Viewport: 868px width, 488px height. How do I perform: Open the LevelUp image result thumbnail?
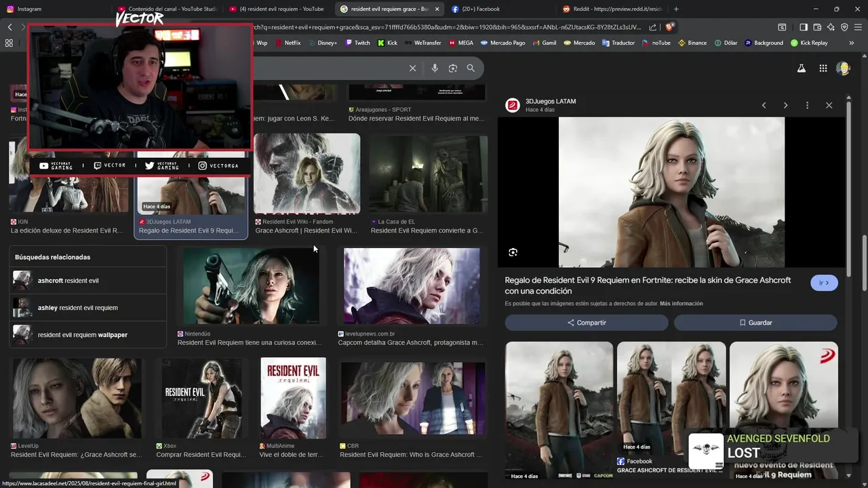point(77,398)
